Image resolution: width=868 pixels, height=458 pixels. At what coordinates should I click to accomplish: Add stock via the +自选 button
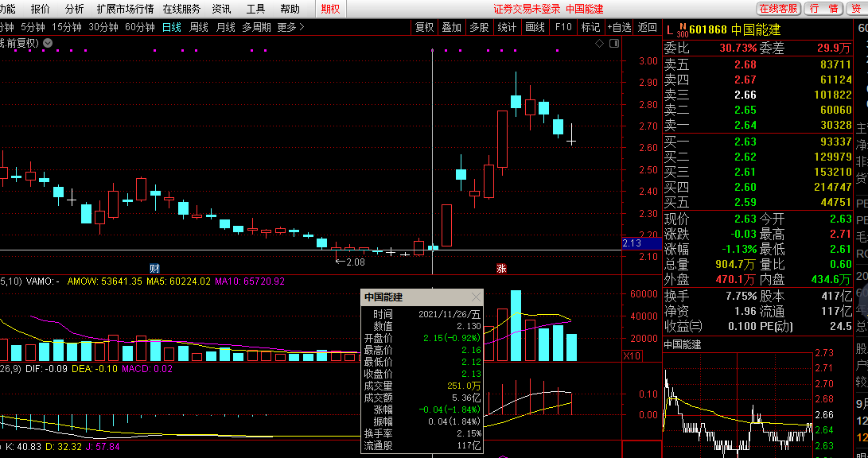pyautogui.click(x=619, y=27)
